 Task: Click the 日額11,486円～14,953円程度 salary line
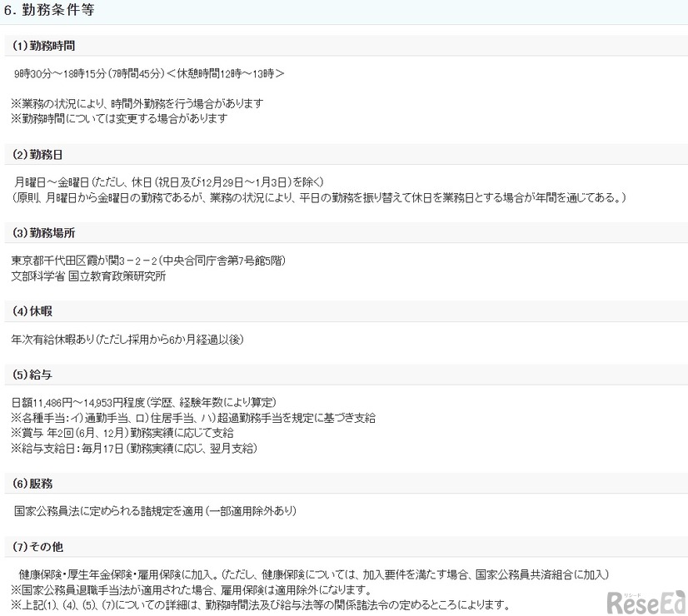coord(144,403)
